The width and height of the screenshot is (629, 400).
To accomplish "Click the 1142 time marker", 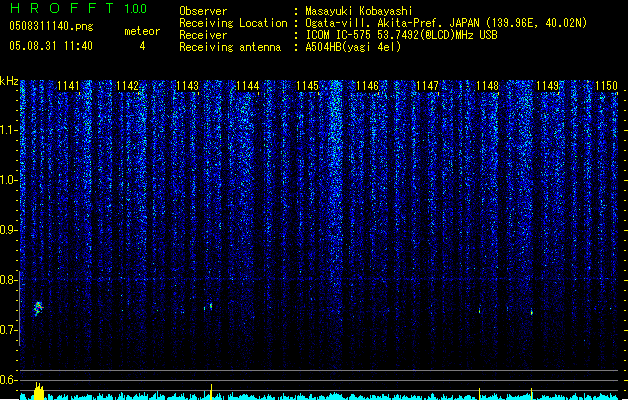I will [128, 86].
